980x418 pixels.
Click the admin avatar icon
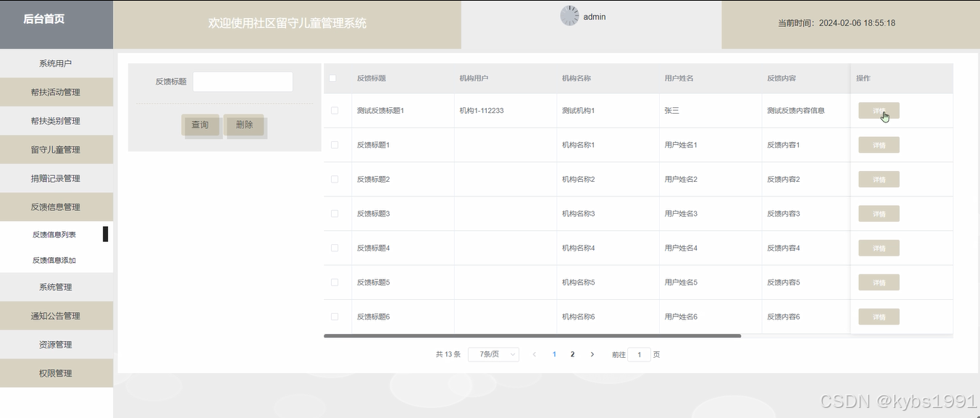click(569, 16)
